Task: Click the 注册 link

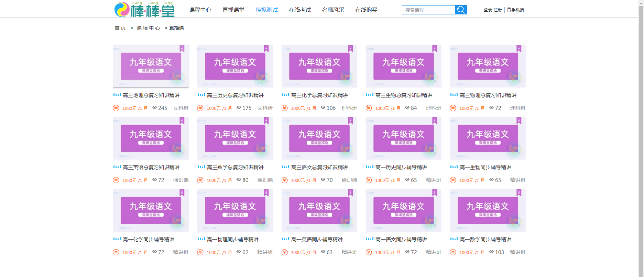Action: [x=498, y=10]
